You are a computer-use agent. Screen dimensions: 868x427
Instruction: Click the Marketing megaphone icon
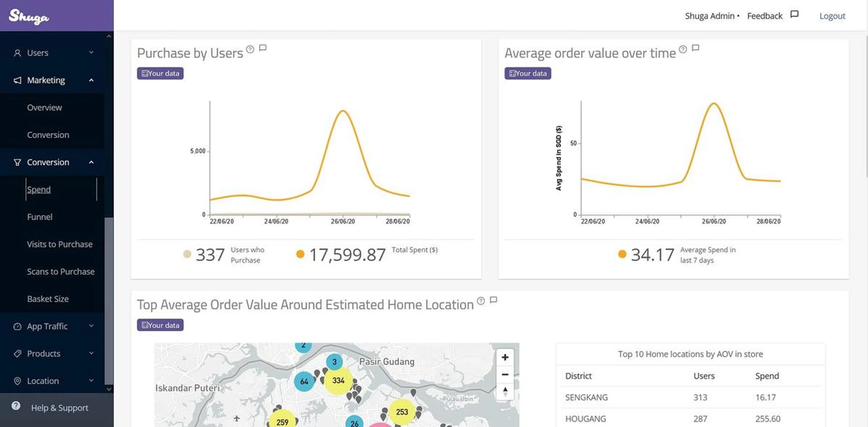pyautogui.click(x=17, y=80)
